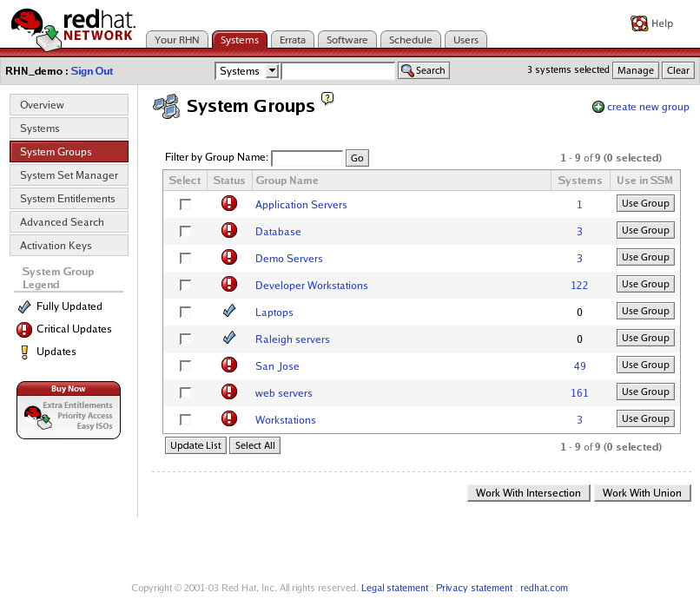The height and width of the screenshot is (599, 700).
Task: Select the Demo Servers checkbox
Action: click(x=185, y=258)
